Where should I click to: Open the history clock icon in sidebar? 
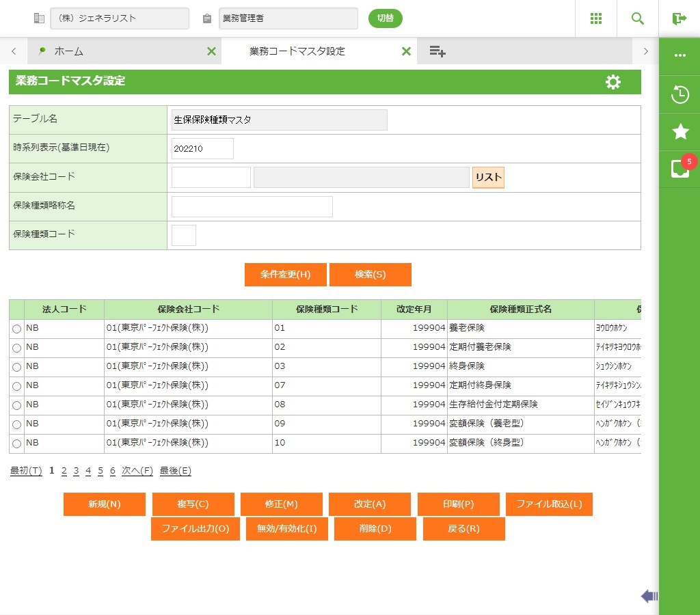point(679,94)
